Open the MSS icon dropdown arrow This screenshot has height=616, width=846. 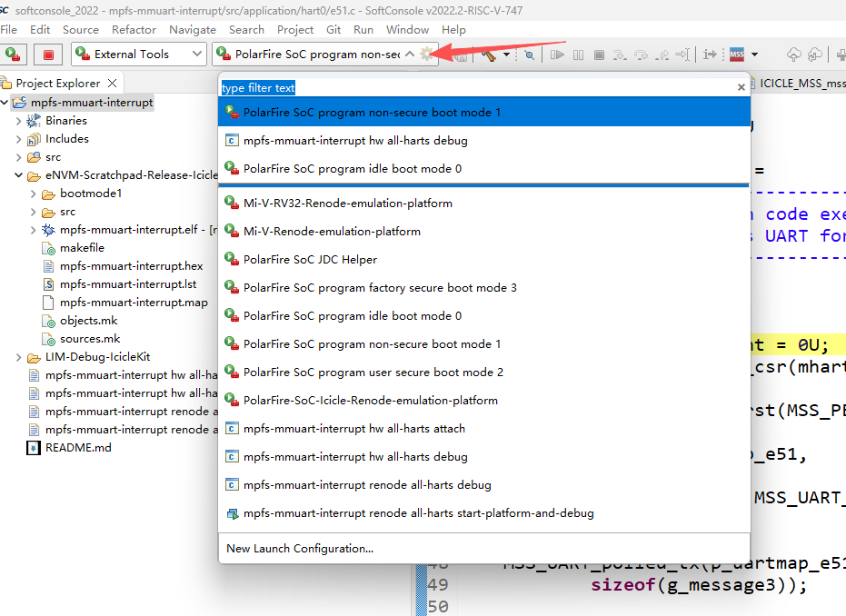pos(754,55)
